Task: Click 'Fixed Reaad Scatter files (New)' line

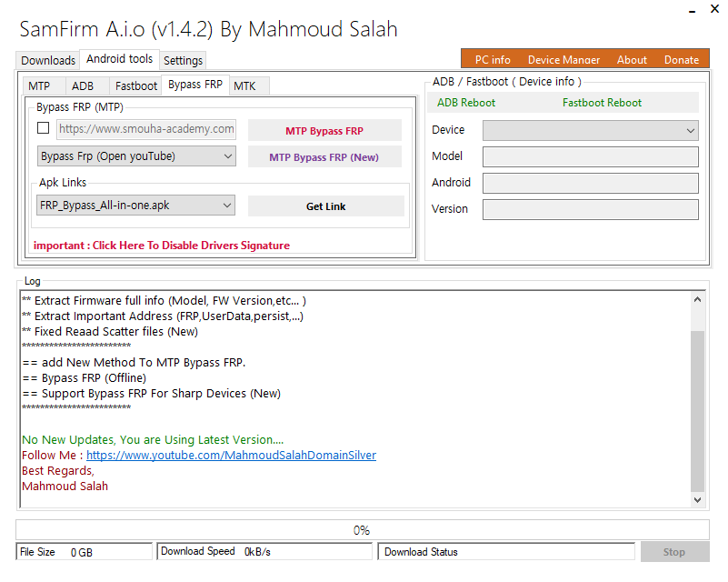Action: (x=110, y=332)
